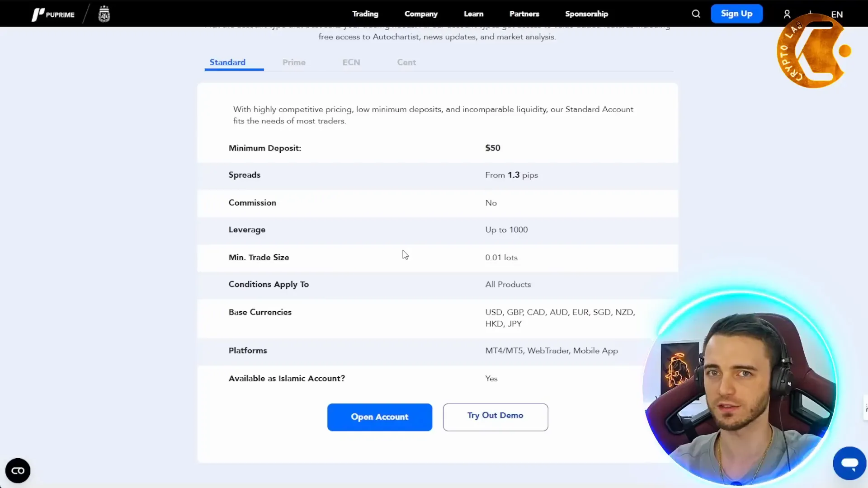Open the Trading menu
The width and height of the screenshot is (868, 488).
tap(365, 14)
